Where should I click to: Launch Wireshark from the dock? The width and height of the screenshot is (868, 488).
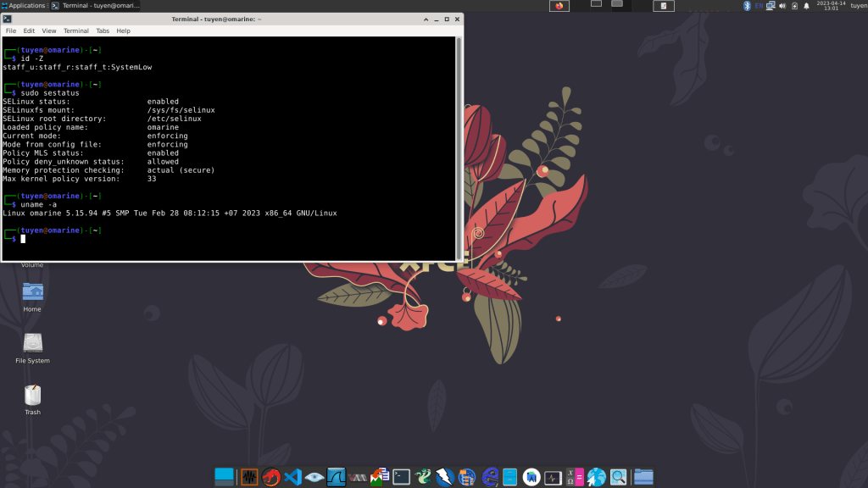click(337, 477)
